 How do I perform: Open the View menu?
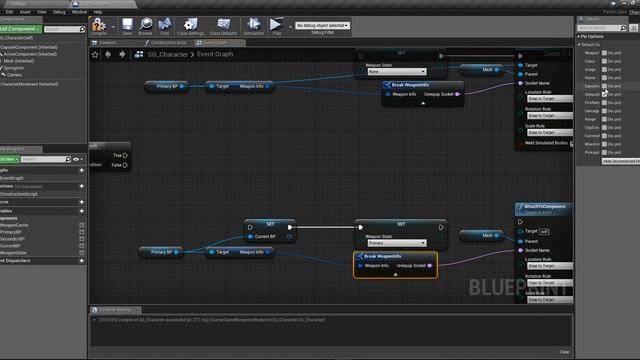(42, 12)
